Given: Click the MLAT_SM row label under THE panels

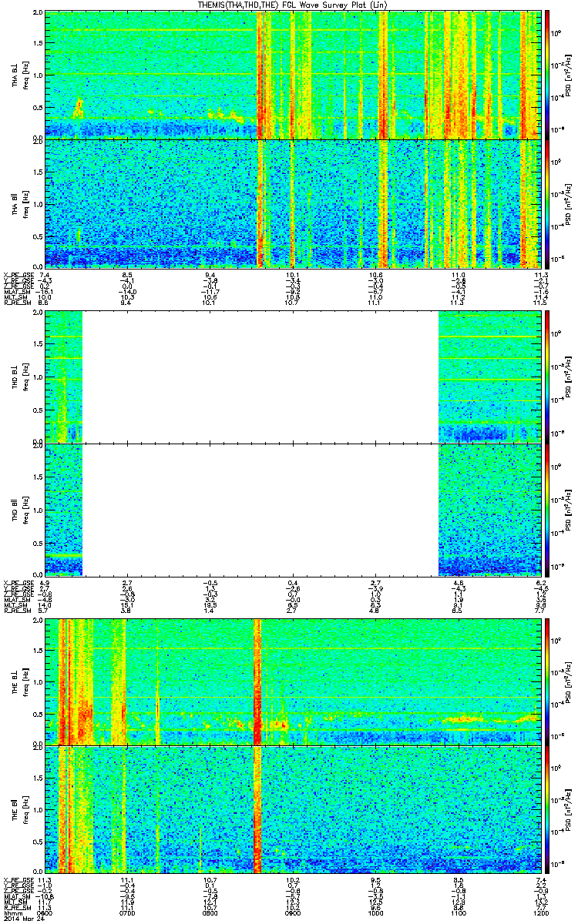Looking at the screenshot, I should pos(15,898).
